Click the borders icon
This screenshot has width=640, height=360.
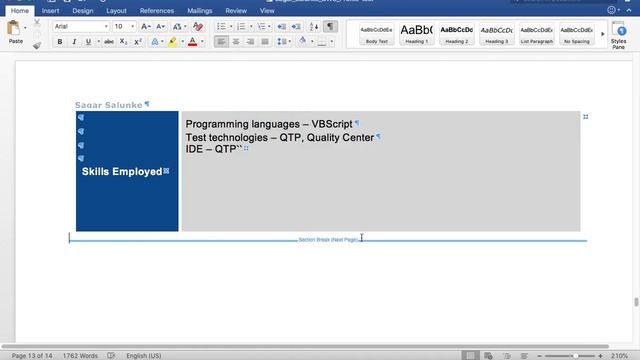[322, 42]
